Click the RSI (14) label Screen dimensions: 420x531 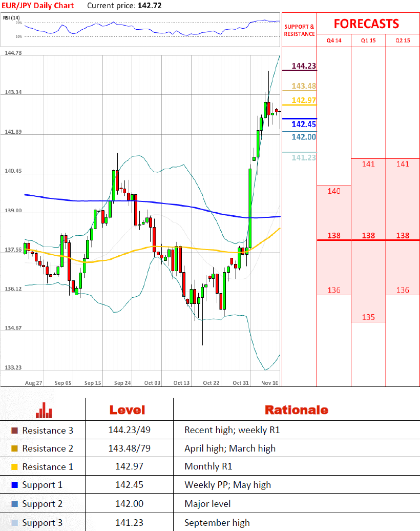point(11,17)
